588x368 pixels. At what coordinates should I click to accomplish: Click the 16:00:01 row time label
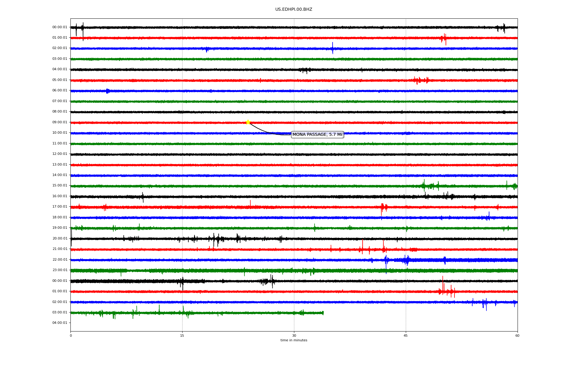pyautogui.click(x=60, y=196)
